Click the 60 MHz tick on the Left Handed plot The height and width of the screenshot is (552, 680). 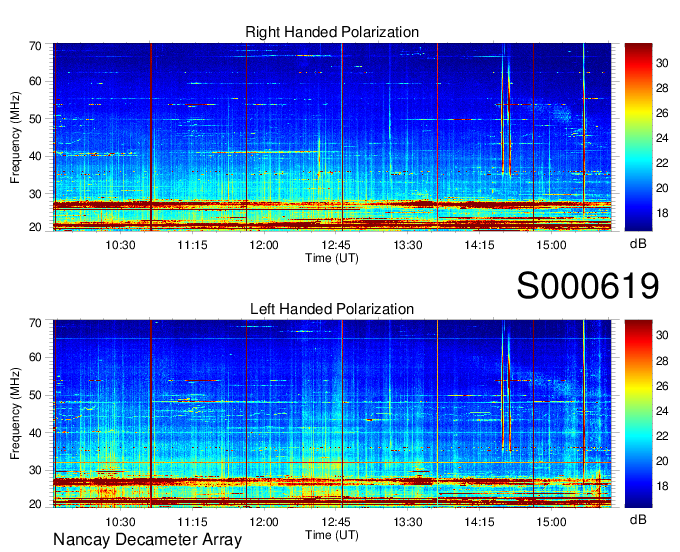tap(35, 357)
